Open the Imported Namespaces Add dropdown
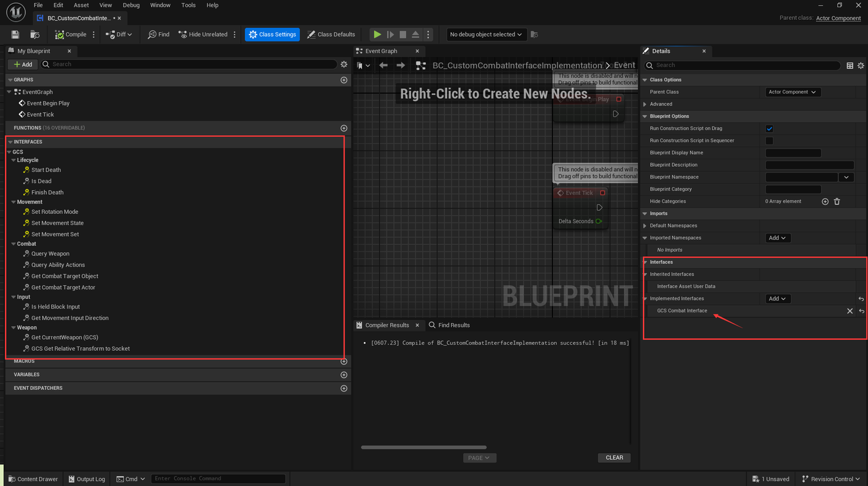This screenshot has width=868, height=486. [777, 238]
